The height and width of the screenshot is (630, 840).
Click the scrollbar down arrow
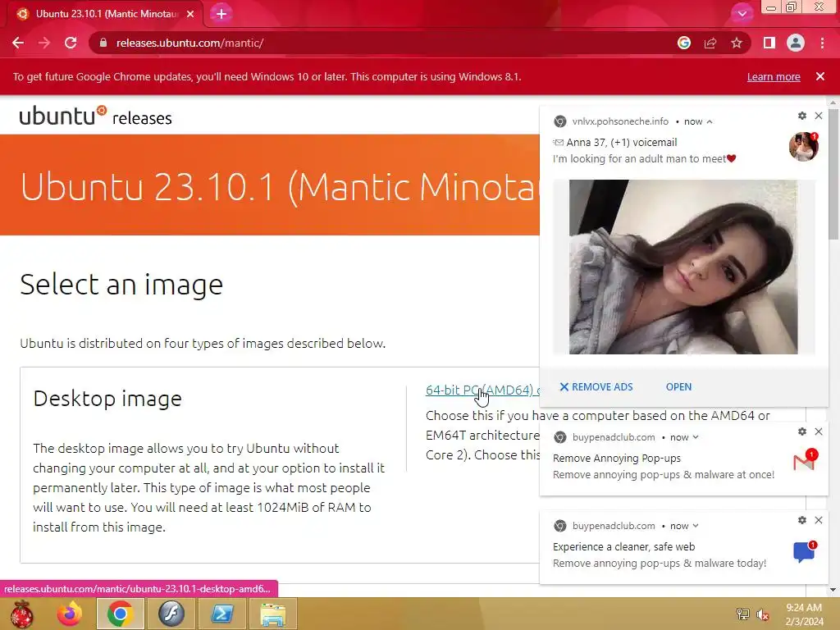[x=833, y=590]
